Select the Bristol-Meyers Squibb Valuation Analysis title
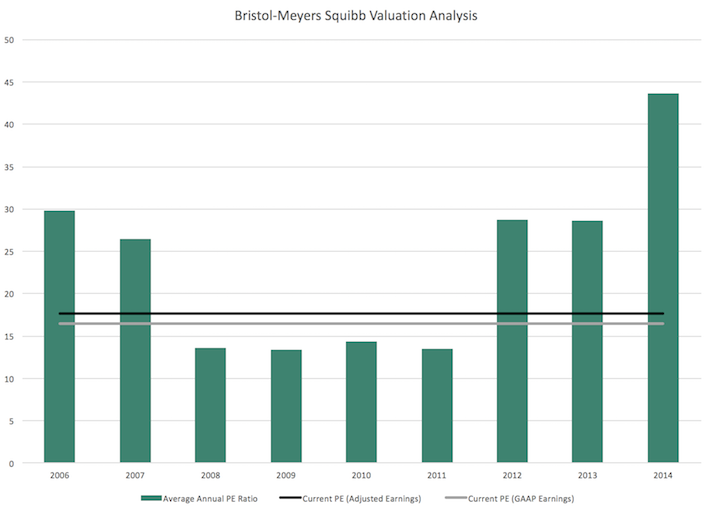 354,16
